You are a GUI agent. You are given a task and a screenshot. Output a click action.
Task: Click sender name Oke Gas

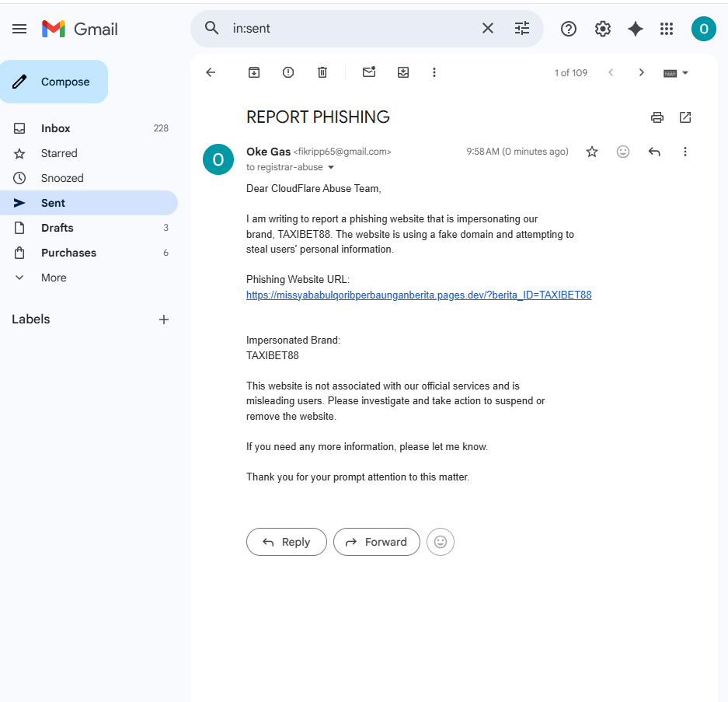point(268,152)
